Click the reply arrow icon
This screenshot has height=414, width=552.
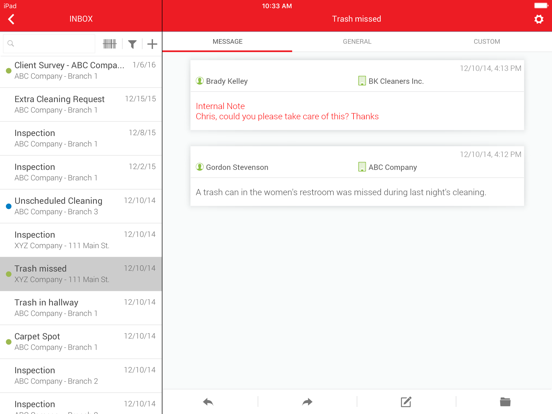point(208,402)
